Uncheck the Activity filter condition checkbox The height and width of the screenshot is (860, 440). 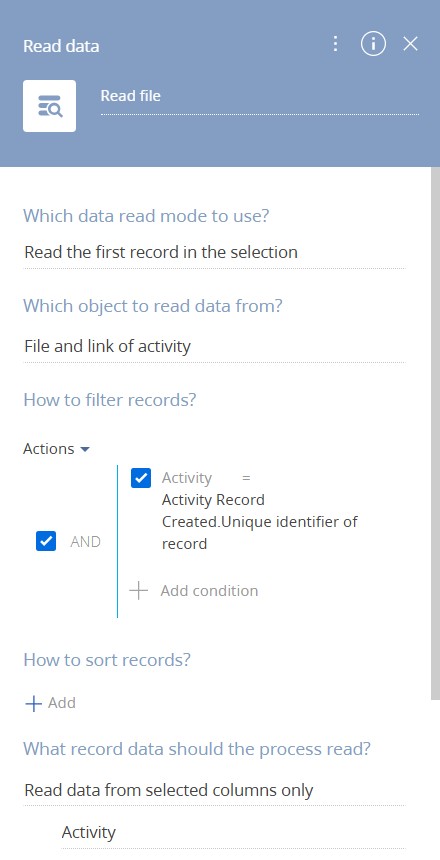pos(141,478)
